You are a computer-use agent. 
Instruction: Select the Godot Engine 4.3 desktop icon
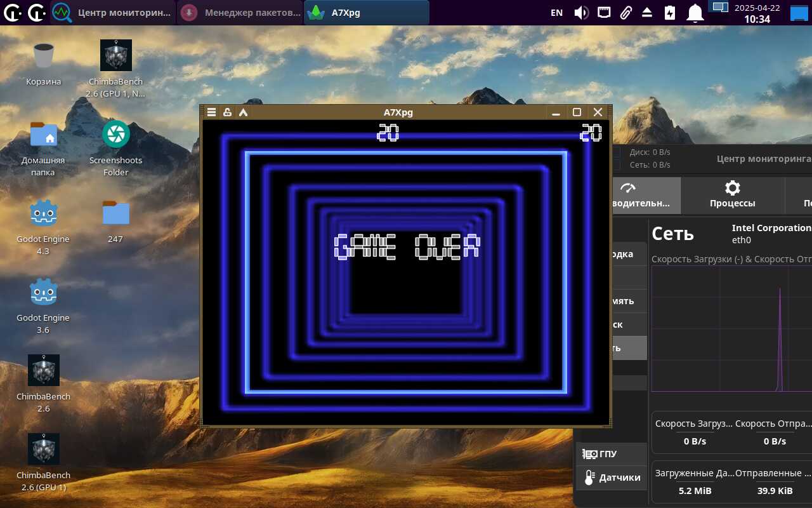coord(43,227)
